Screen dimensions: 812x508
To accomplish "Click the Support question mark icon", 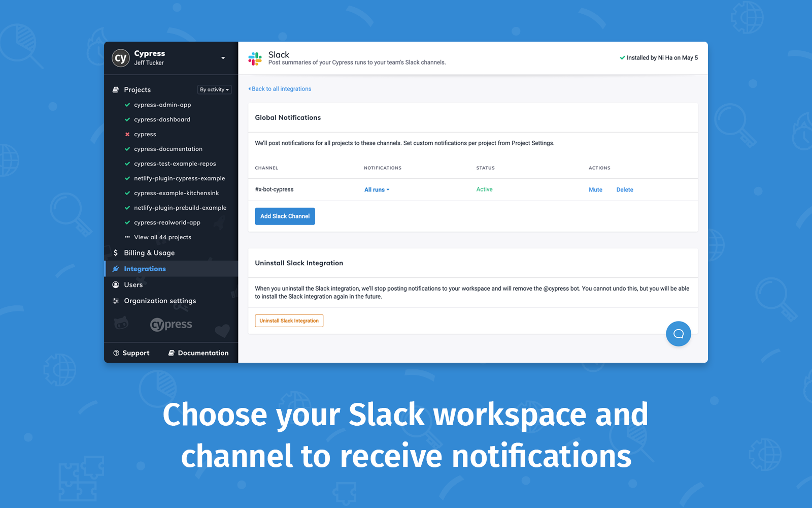I will [116, 353].
